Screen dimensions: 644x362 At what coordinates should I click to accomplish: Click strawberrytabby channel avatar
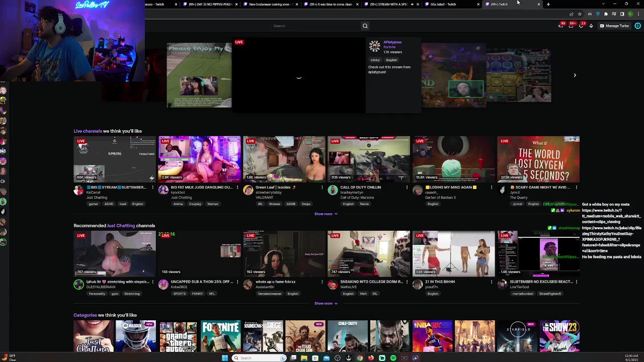248,190
